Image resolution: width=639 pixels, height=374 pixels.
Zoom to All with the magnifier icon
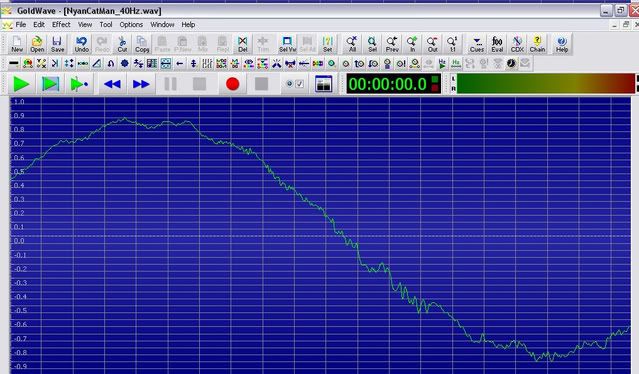point(352,44)
